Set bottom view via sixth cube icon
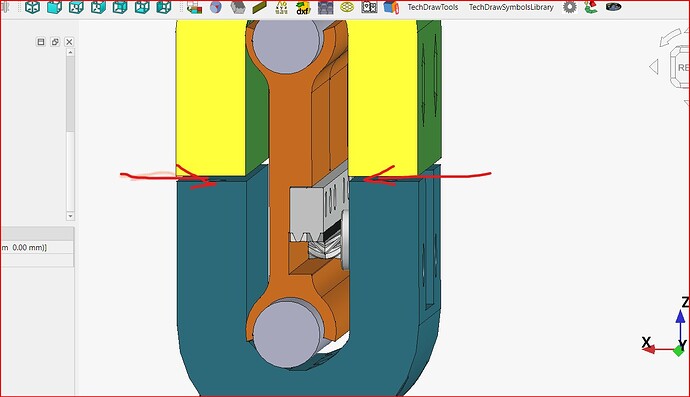 tap(142, 7)
